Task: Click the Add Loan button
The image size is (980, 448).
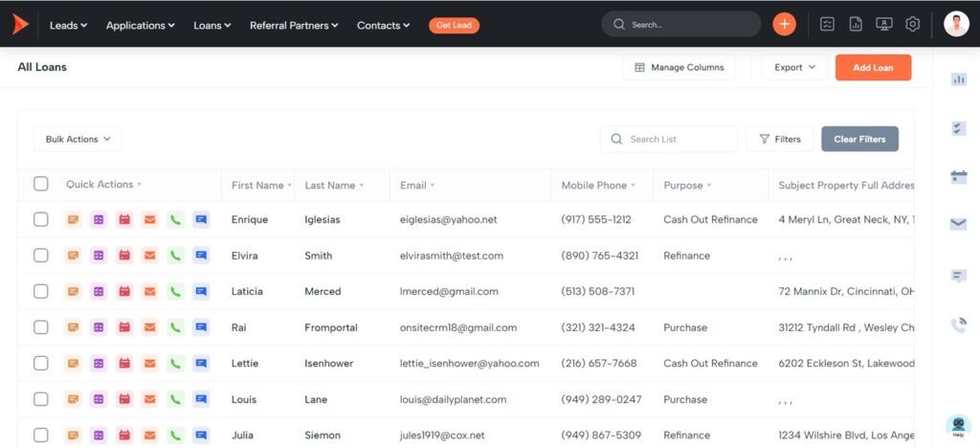Action: 873,67
